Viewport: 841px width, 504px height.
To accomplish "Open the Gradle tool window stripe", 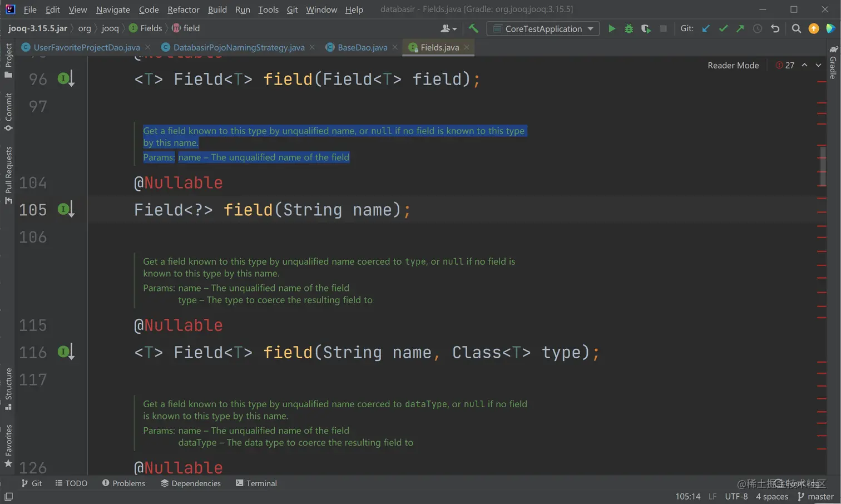I will click(x=833, y=62).
